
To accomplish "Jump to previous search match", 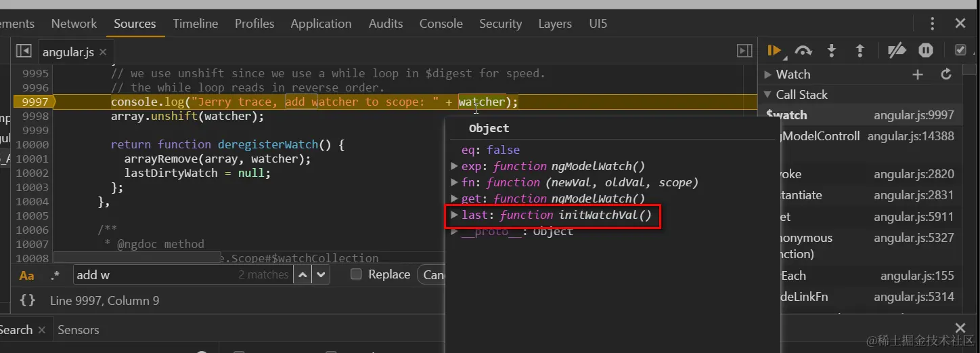I will [303, 275].
